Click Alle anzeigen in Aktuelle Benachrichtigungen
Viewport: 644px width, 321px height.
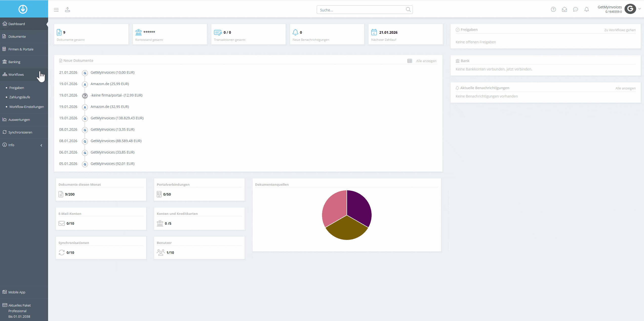(x=625, y=88)
